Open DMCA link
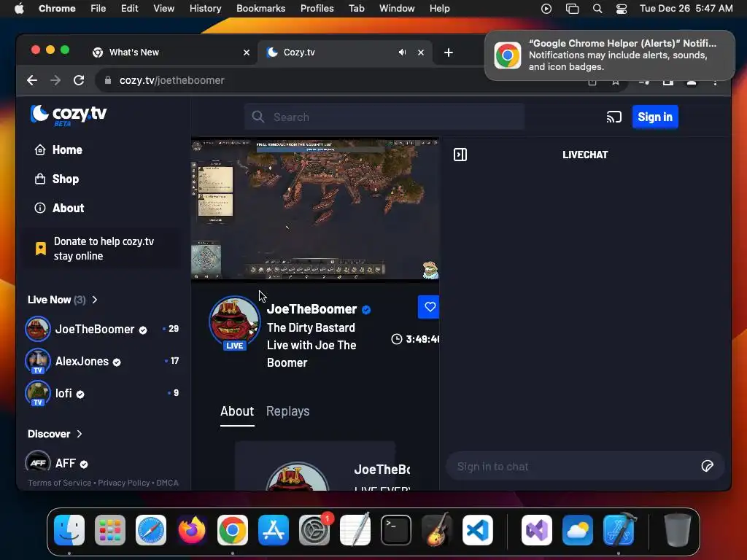This screenshot has width=747, height=560. pyautogui.click(x=167, y=483)
